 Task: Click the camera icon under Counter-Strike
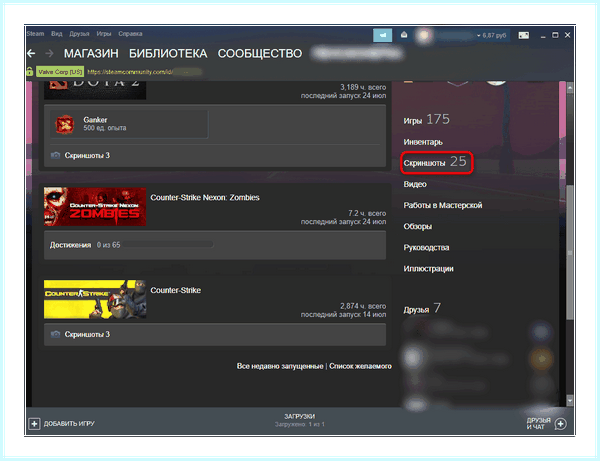[55, 334]
